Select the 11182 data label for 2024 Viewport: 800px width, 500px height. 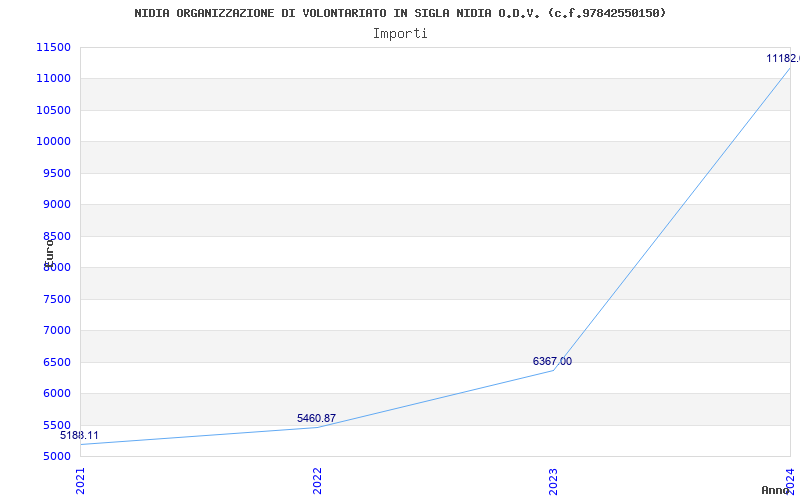[783, 58]
